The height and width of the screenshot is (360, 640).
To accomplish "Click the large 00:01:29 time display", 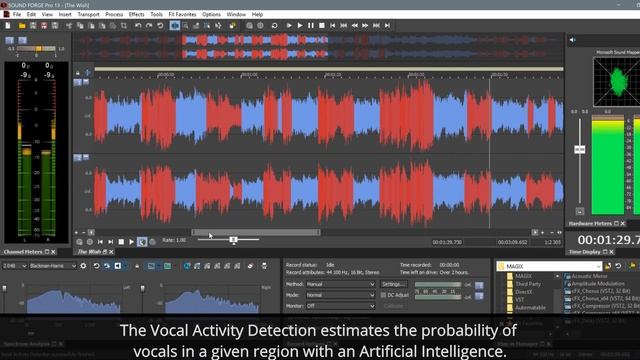I will click(608, 240).
